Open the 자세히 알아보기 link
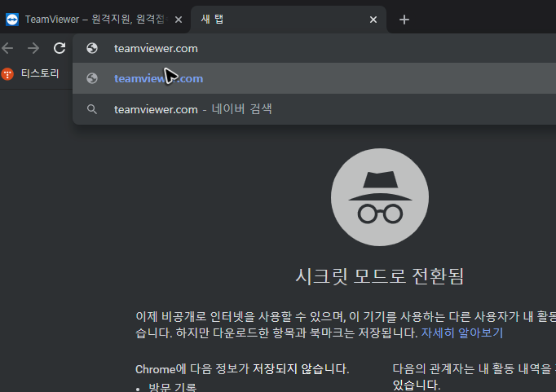 [462, 333]
